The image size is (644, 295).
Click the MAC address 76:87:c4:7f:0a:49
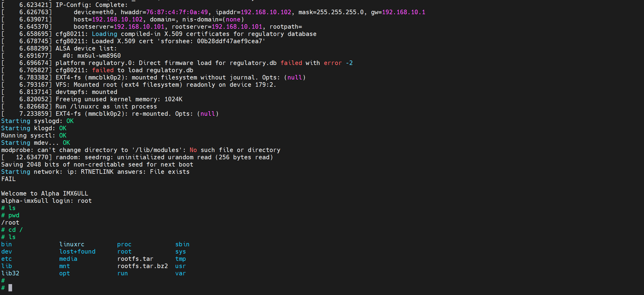point(177,12)
